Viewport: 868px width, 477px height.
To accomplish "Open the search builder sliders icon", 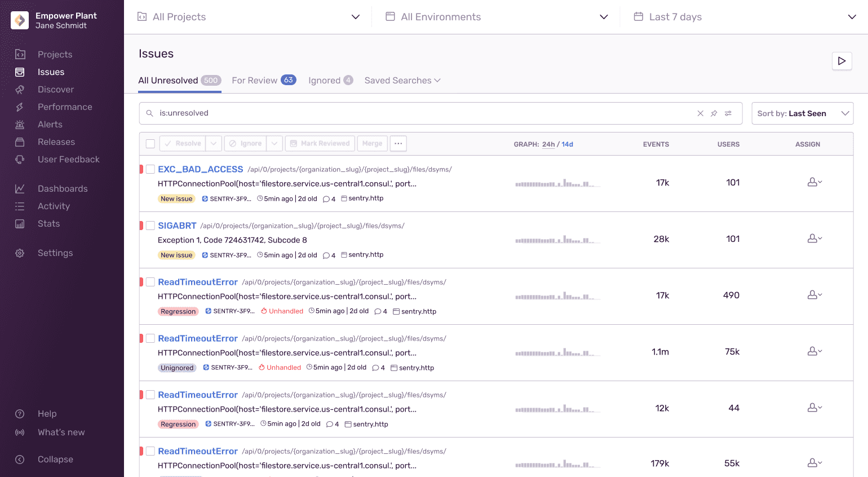I will pyautogui.click(x=728, y=113).
